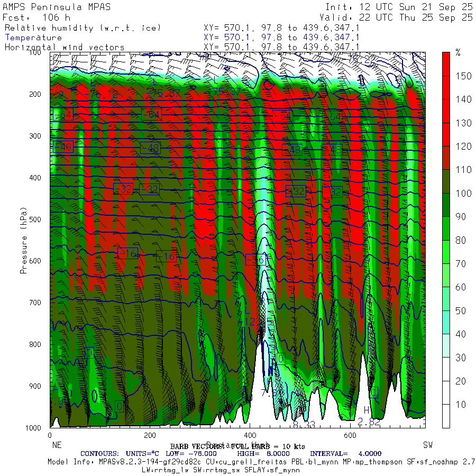Click the 700 pressure axis tick label
Viewport: 476px width, 476px height.
(x=35, y=303)
